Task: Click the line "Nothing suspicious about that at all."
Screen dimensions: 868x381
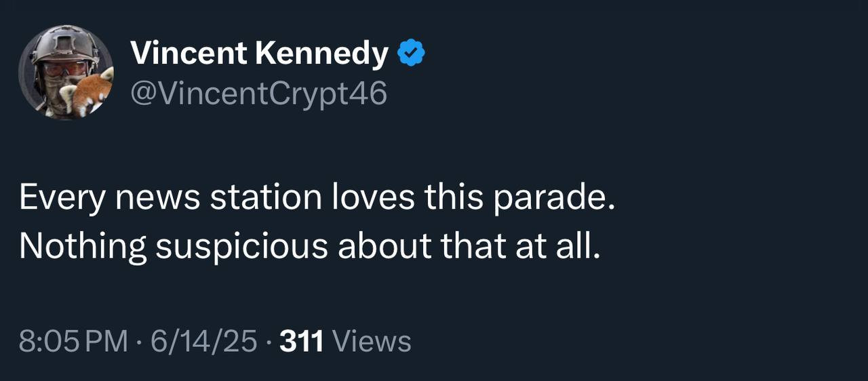Action: click(x=310, y=246)
